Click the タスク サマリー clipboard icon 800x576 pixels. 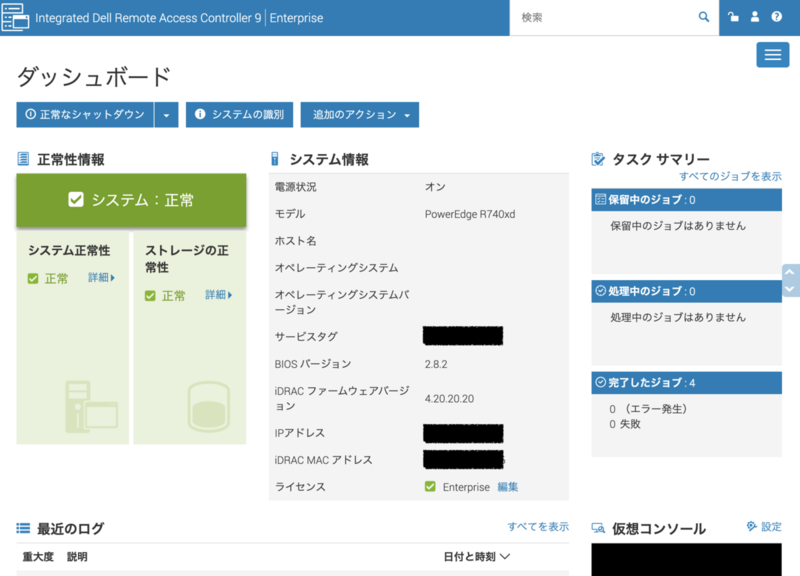pos(599,159)
